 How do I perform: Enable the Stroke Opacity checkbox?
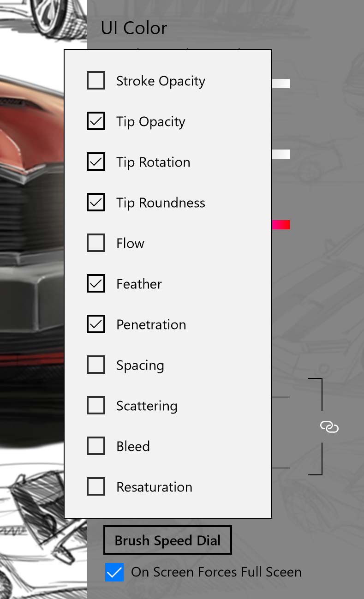point(96,80)
